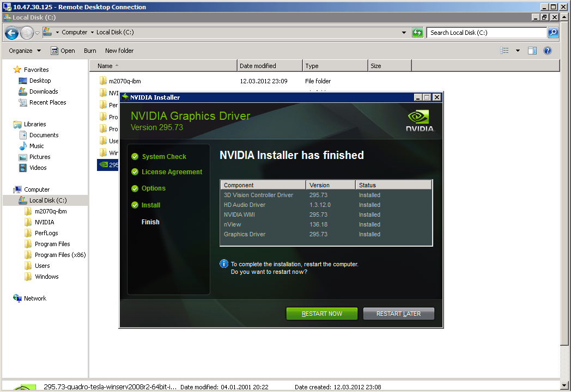Click the Version column header in installer
The height and width of the screenshot is (392, 571).
pos(331,185)
